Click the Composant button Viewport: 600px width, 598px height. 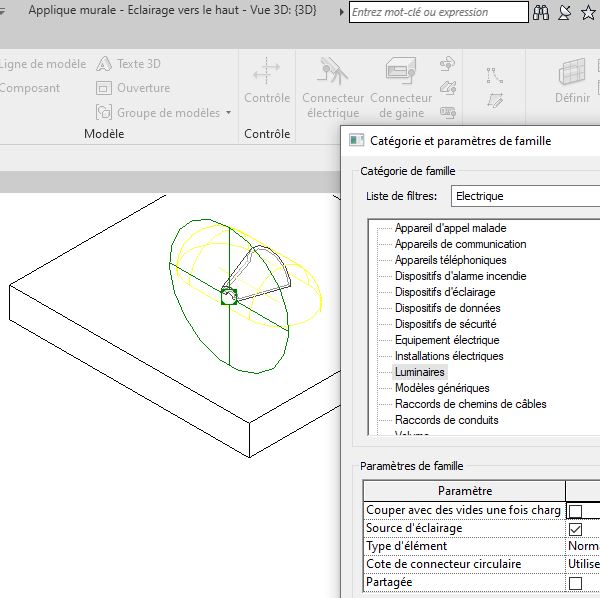[30, 88]
